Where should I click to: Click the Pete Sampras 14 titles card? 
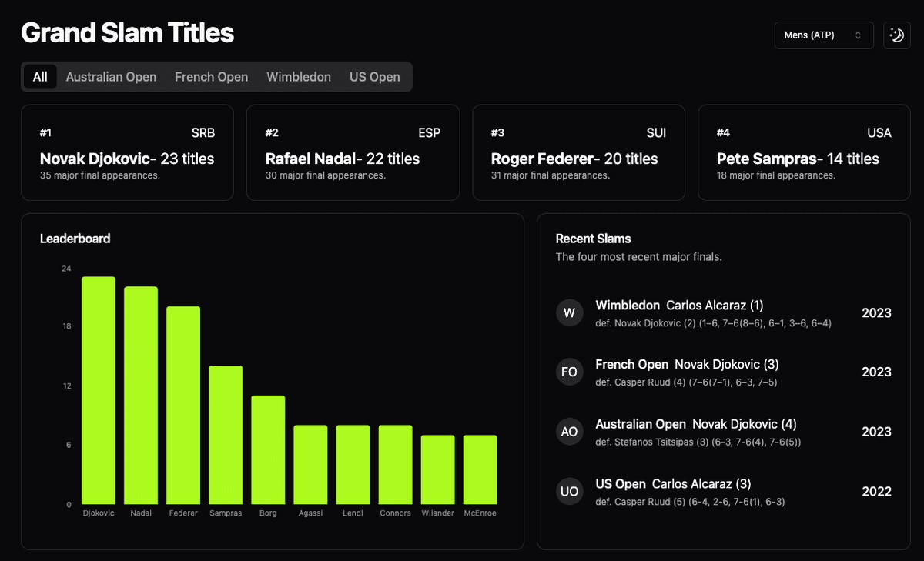804,152
